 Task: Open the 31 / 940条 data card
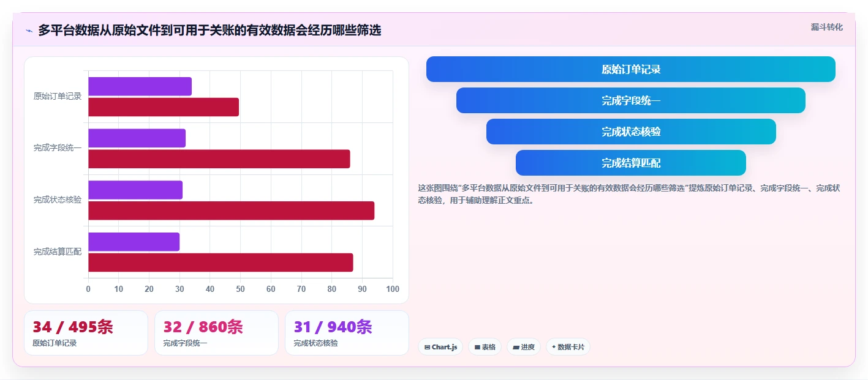[347, 333]
